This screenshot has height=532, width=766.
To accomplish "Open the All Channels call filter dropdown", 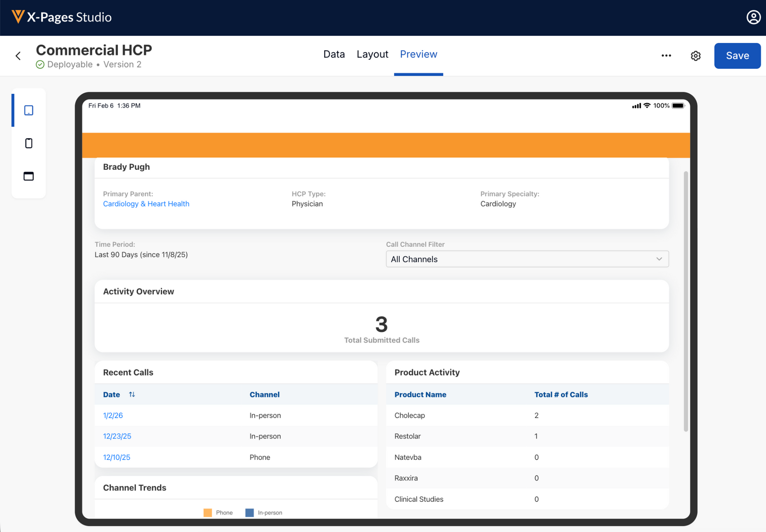I will (x=527, y=259).
